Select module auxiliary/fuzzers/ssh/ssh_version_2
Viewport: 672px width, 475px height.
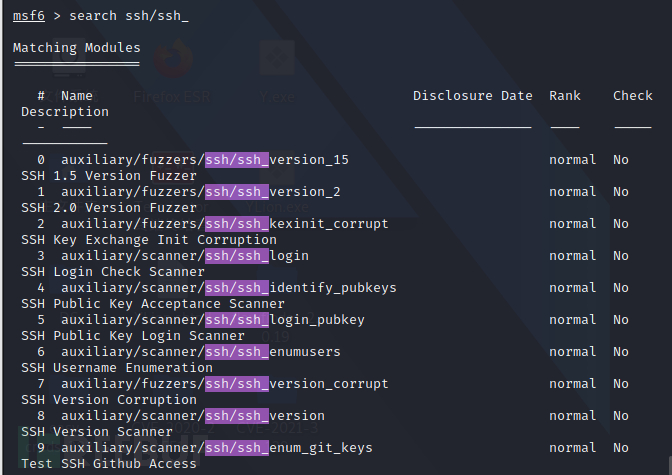coord(201,192)
